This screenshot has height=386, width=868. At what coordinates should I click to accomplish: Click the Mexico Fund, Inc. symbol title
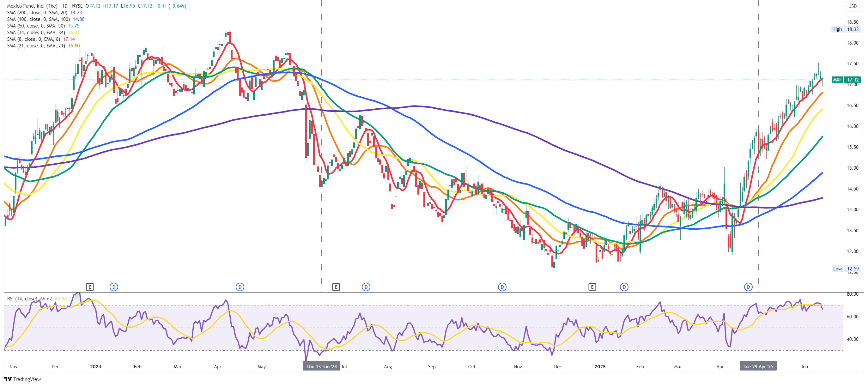point(32,6)
